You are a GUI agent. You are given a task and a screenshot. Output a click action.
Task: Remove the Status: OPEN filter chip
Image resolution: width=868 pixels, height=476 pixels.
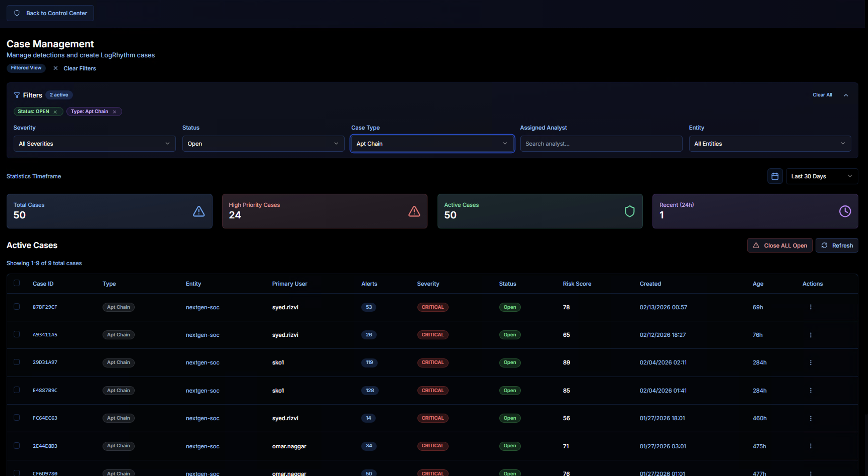point(55,112)
